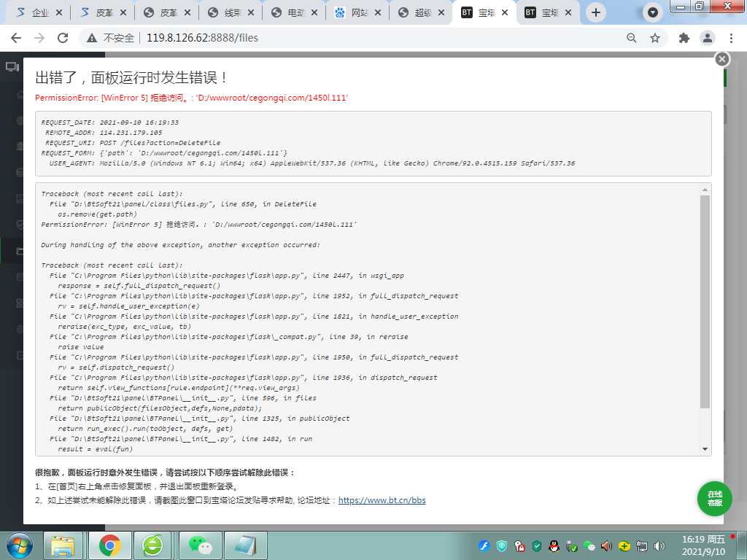747x560 pixels.
Task: Click the USER_AGENT line
Action: [x=312, y=163]
